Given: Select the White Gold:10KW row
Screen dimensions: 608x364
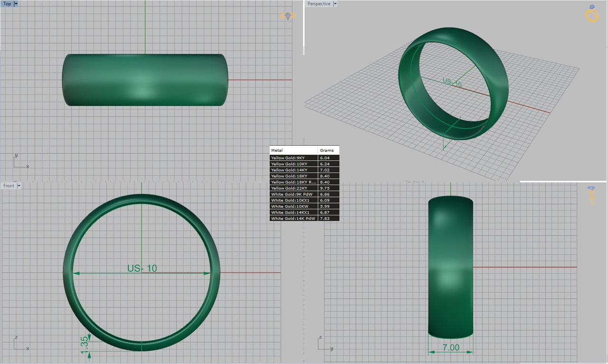Looking at the screenshot, I should [x=304, y=206].
